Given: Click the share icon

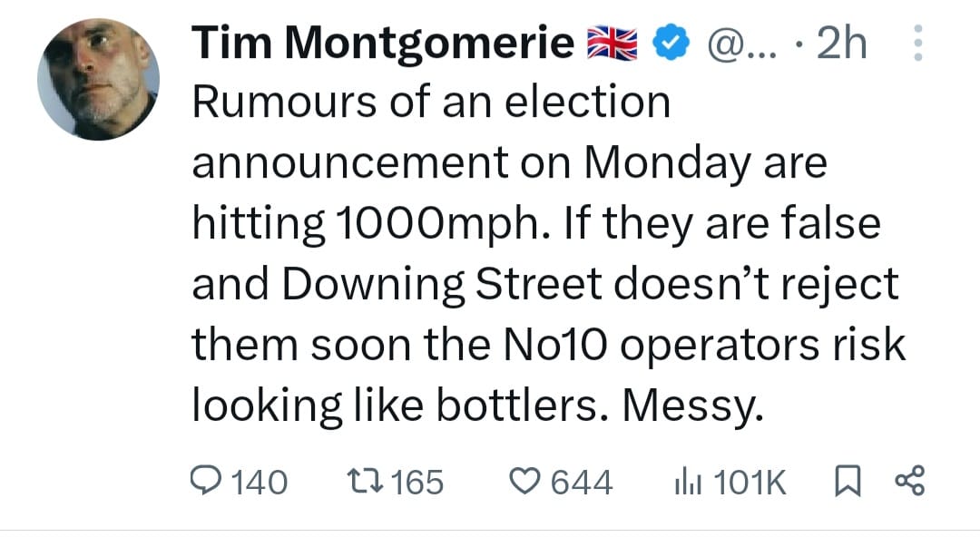Looking at the screenshot, I should (x=910, y=482).
